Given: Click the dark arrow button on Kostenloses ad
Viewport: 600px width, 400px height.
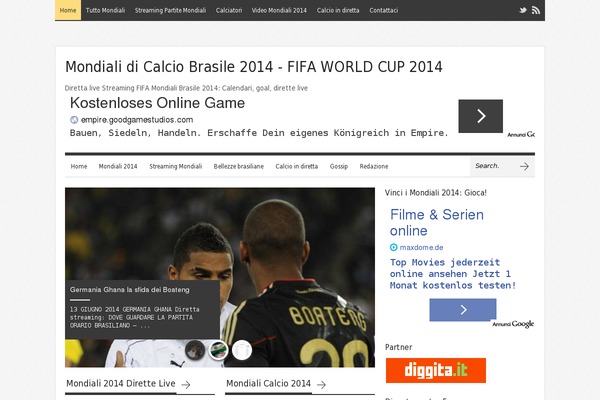Looking at the screenshot, I should tap(481, 116).
